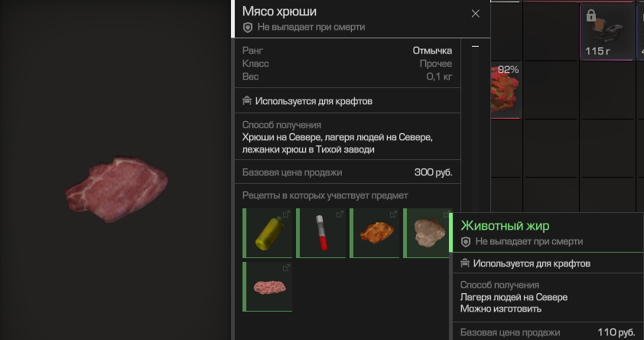
Task: Open the minced meat recipe
Action: click(268, 286)
